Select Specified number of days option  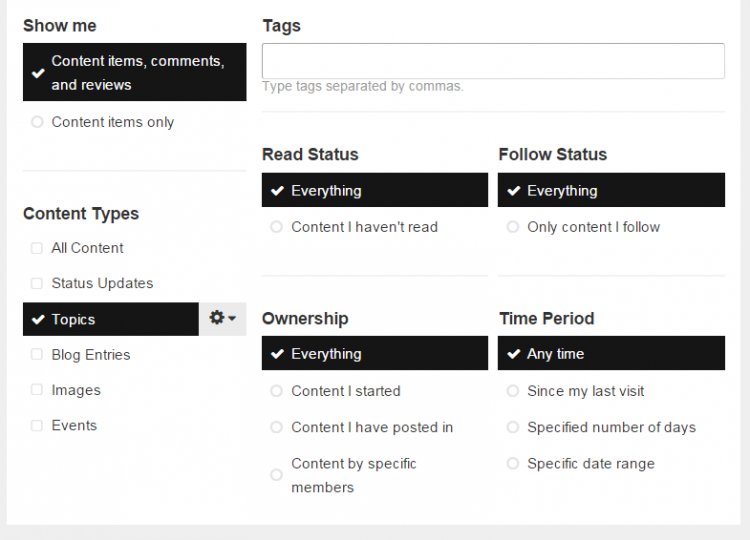(x=611, y=427)
